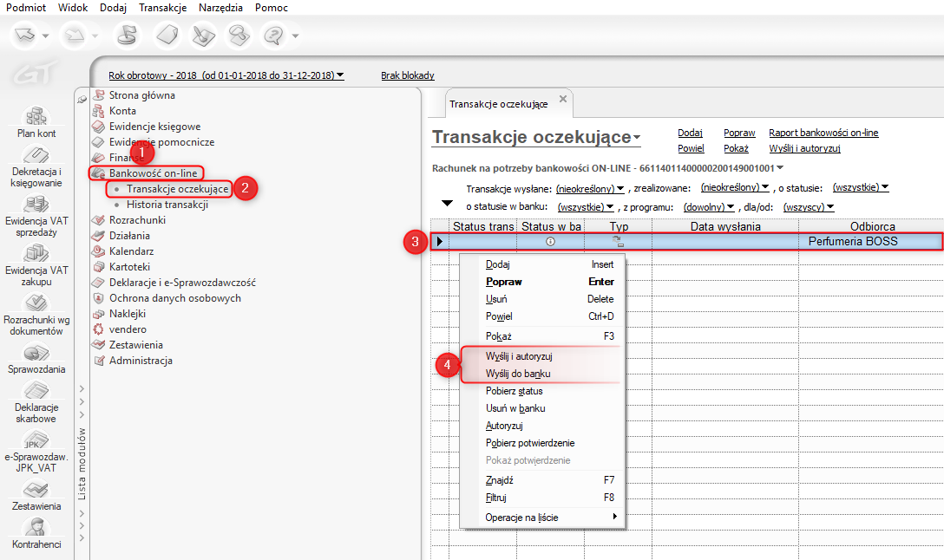Open Deklaracje i e-Sprawozdawczość tree item
This screenshot has height=560, width=944.
click(x=182, y=283)
